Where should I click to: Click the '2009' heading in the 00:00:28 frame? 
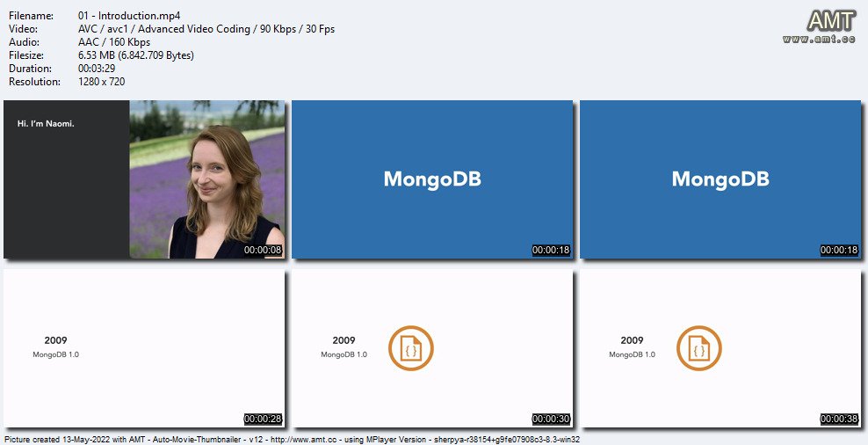click(x=56, y=340)
